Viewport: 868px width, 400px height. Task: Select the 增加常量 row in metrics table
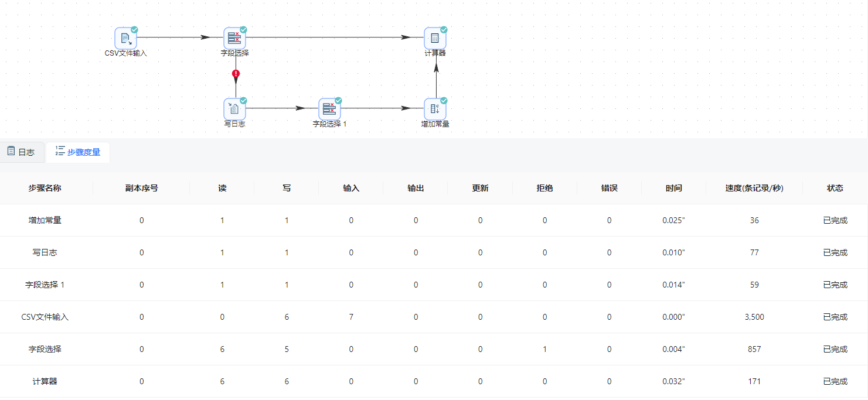point(45,220)
